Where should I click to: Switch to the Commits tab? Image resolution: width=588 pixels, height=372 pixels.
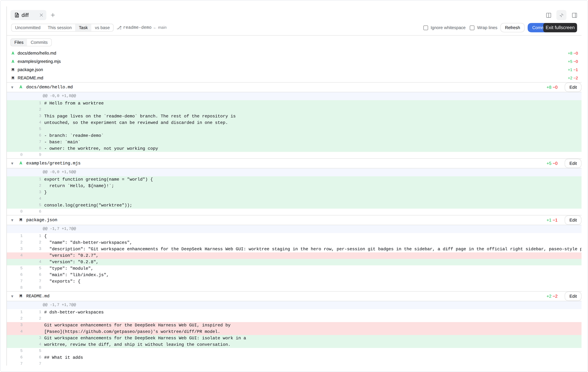click(39, 42)
